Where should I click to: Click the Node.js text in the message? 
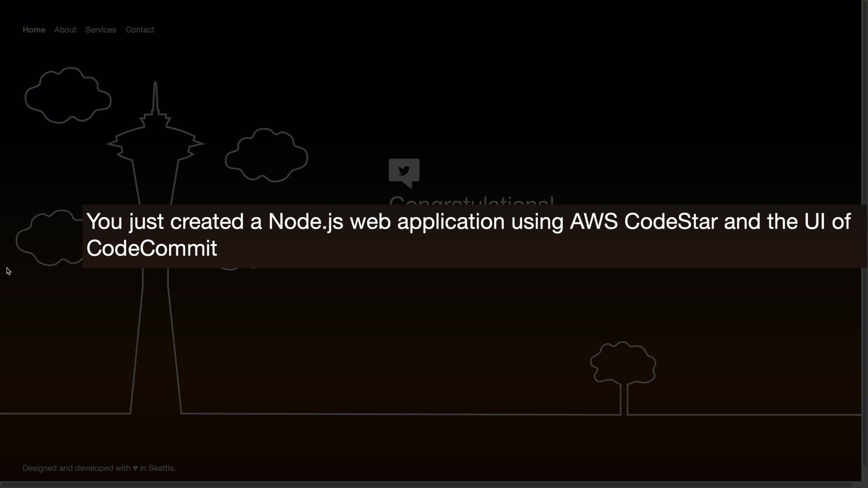pos(306,221)
